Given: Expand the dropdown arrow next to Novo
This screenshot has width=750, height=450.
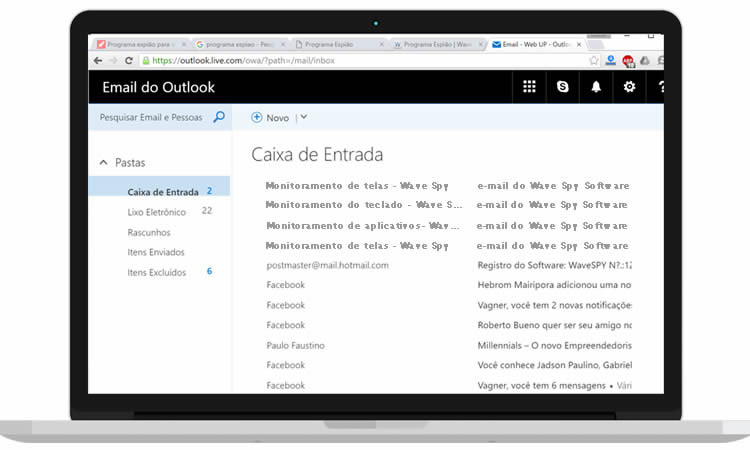Looking at the screenshot, I should click(303, 117).
